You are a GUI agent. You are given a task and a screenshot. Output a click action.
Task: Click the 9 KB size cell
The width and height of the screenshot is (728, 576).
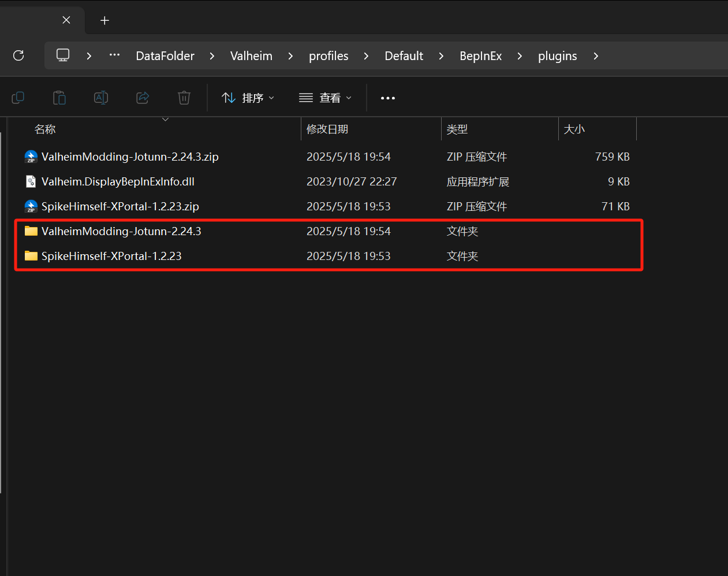click(x=618, y=181)
